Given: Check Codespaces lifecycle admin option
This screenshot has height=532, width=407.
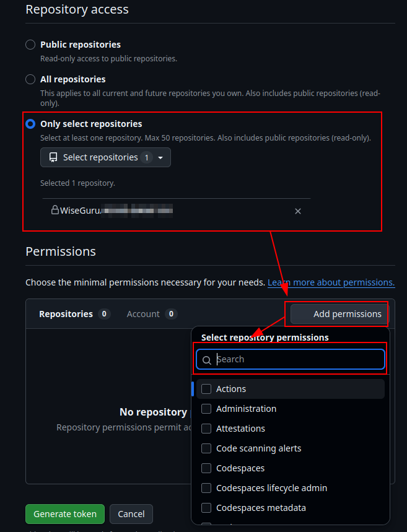Looking at the screenshot, I should click(x=206, y=488).
